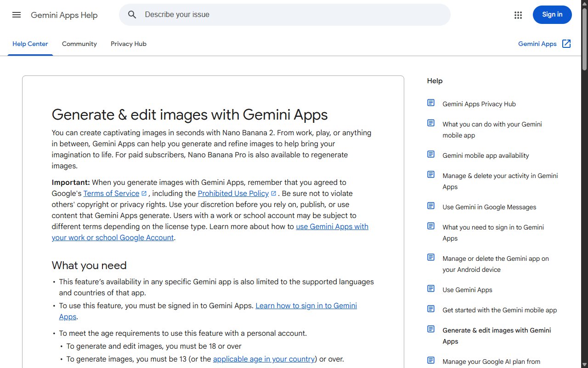The height and width of the screenshot is (368, 588).
Task: Click the search magnifier icon
Action: coord(132,15)
